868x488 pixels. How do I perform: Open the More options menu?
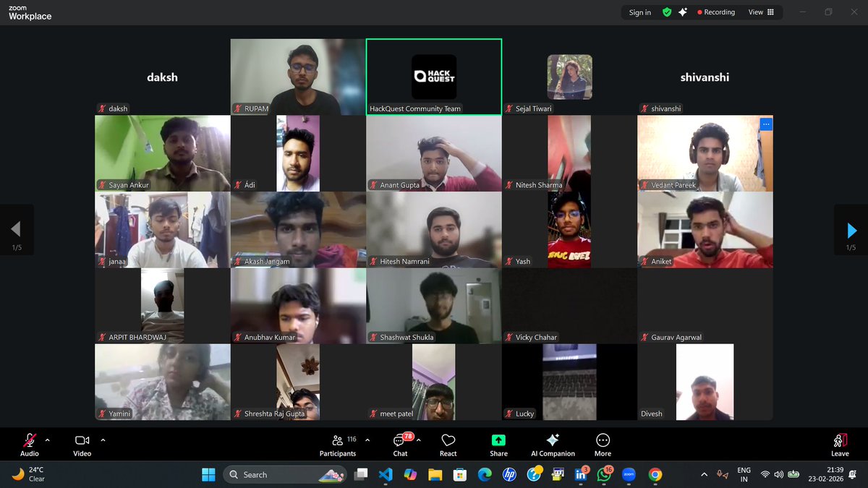pyautogui.click(x=603, y=445)
